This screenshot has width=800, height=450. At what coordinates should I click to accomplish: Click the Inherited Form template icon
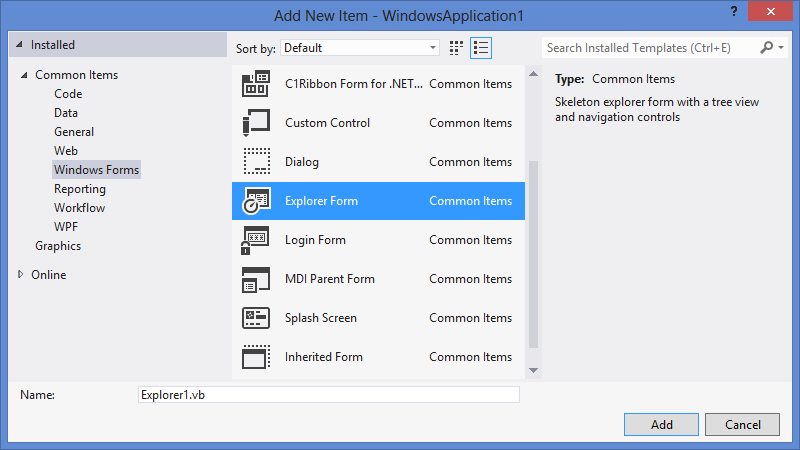256,357
